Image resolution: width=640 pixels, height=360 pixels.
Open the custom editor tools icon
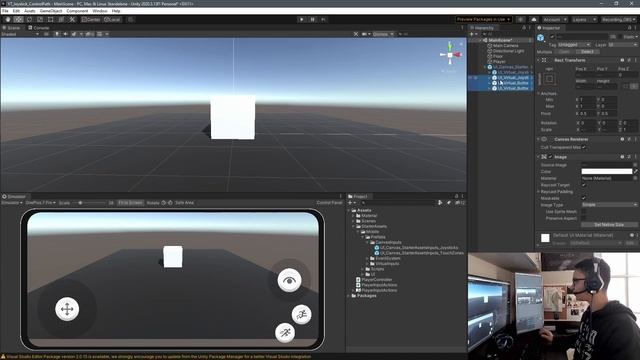[72, 19]
